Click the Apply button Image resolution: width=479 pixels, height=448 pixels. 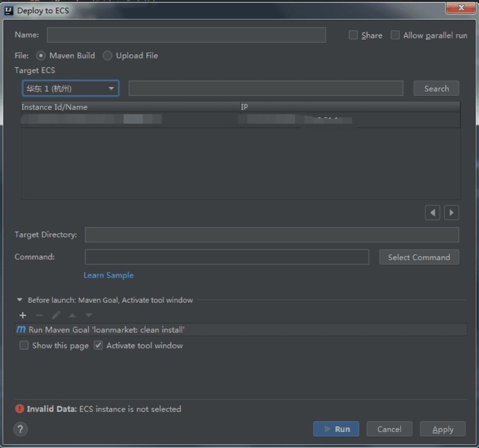pyautogui.click(x=442, y=429)
